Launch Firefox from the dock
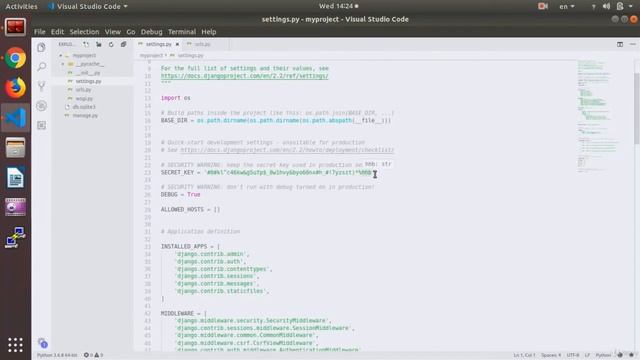The width and height of the screenshot is (640, 360). click(16, 88)
